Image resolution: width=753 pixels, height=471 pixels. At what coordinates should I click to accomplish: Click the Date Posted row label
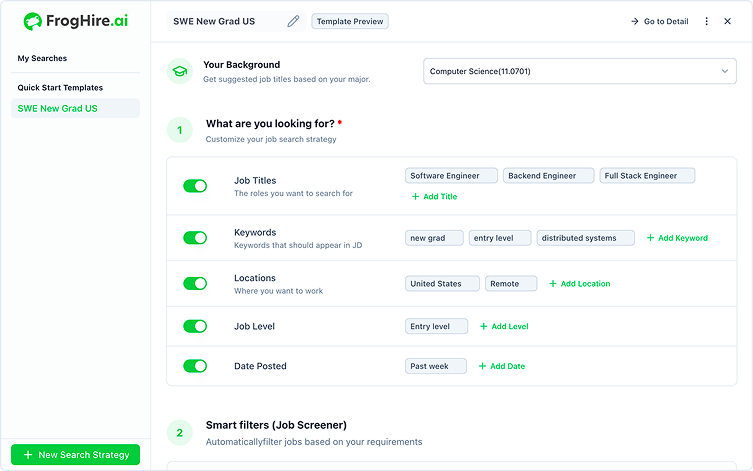click(x=260, y=366)
